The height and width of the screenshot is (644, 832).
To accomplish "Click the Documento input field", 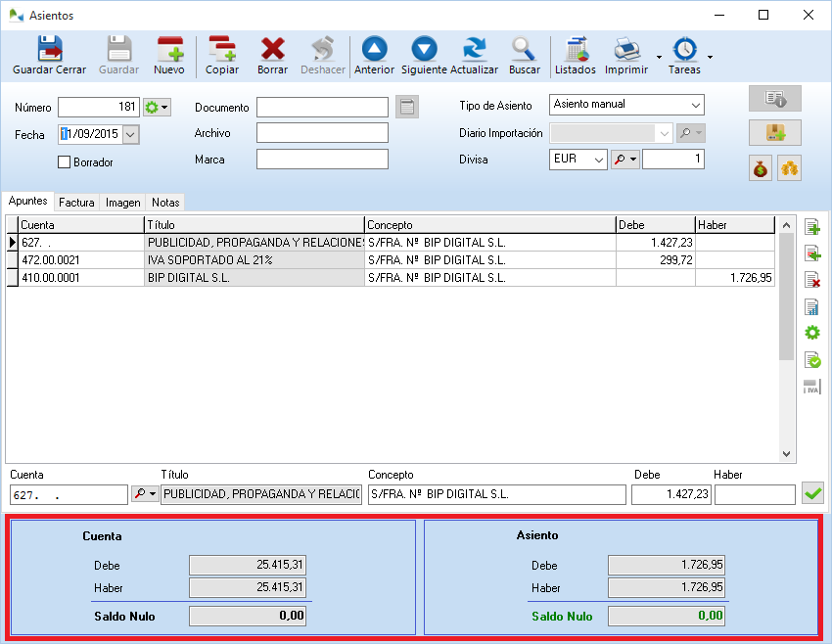I will 322,108.
